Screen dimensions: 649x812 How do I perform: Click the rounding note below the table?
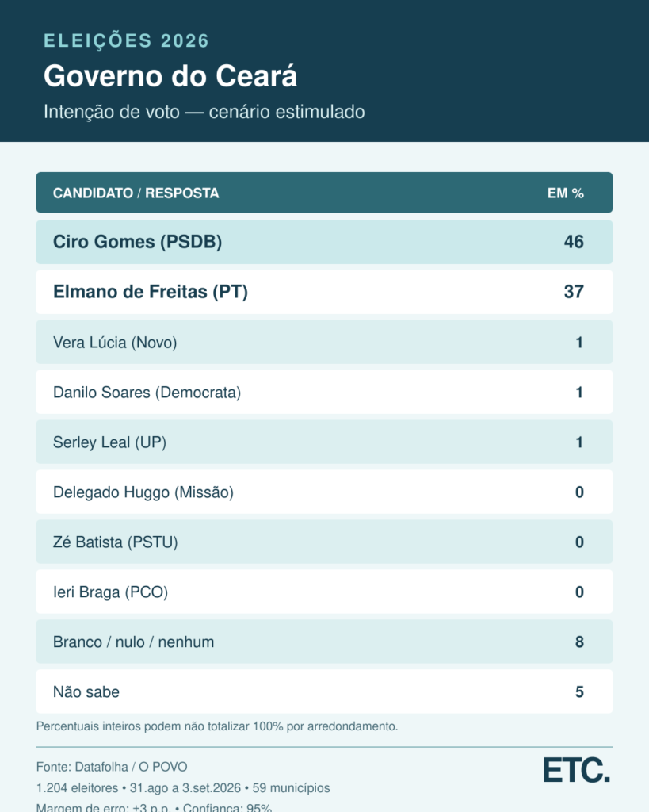(217, 726)
